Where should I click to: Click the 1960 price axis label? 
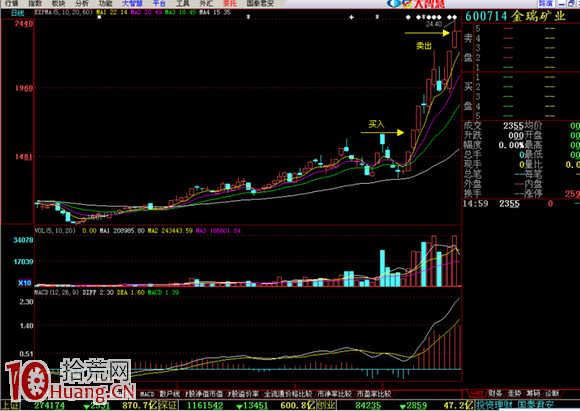24,88
